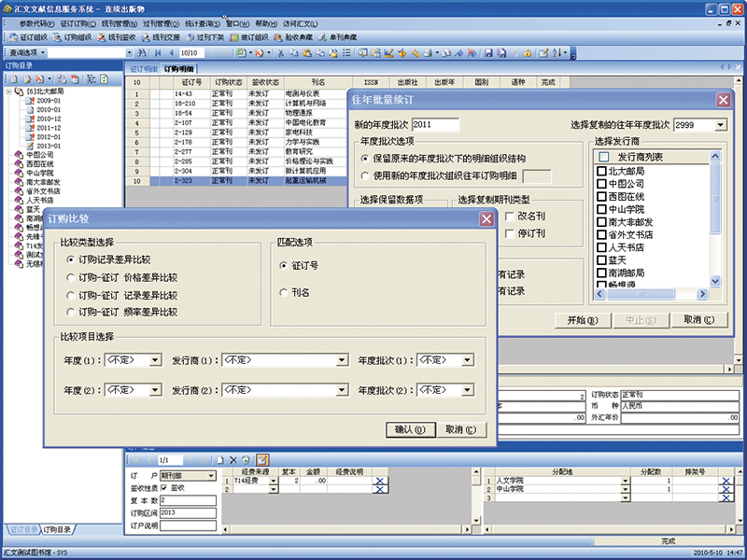Open the 统计查询 menu

(x=205, y=22)
